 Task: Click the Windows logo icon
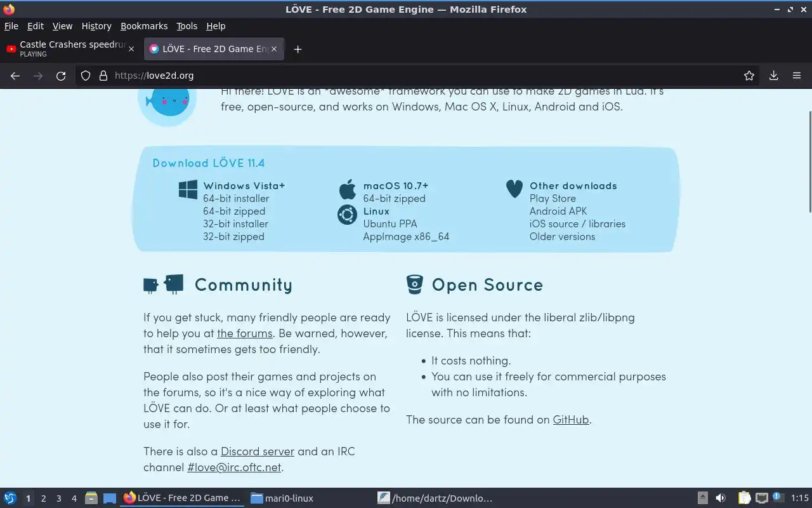point(188,189)
